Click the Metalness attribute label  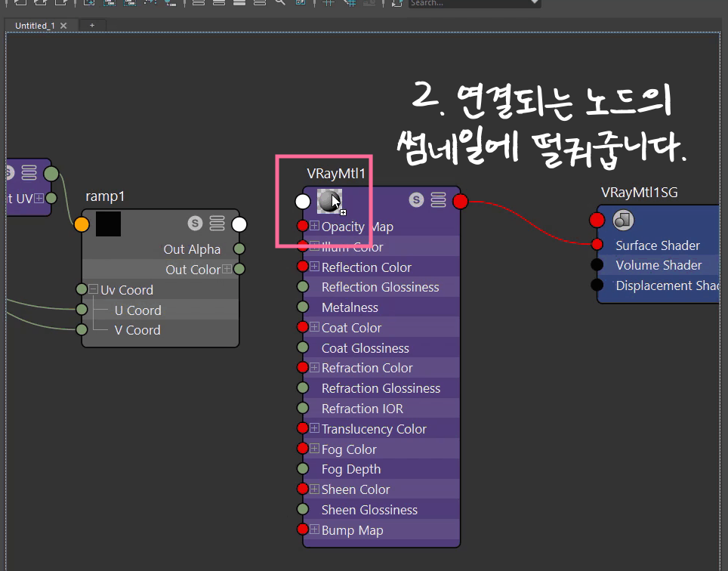click(x=350, y=307)
